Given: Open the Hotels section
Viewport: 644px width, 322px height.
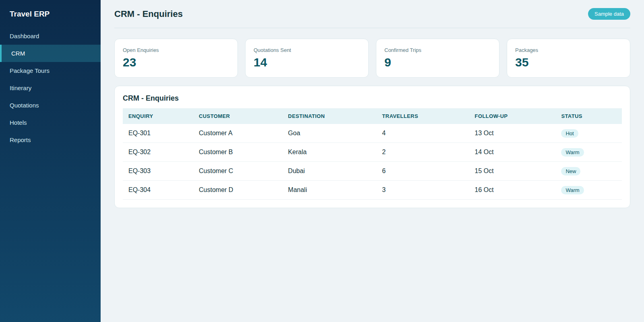Looking at the screenshot, I should pyautogui.click(x=50, y=123).
